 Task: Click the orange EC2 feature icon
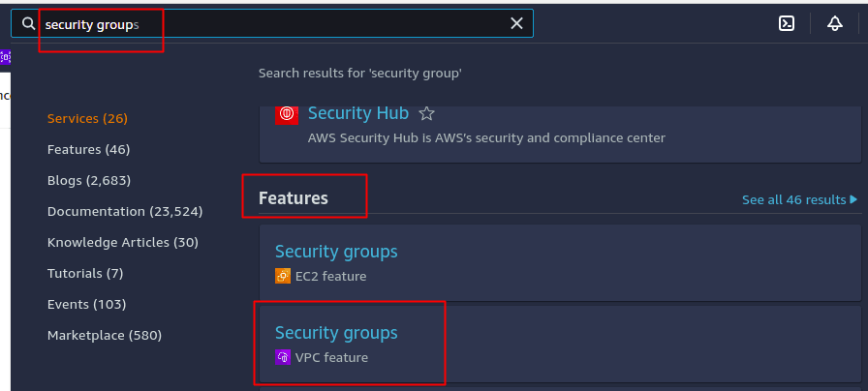(x=283, y=276)
